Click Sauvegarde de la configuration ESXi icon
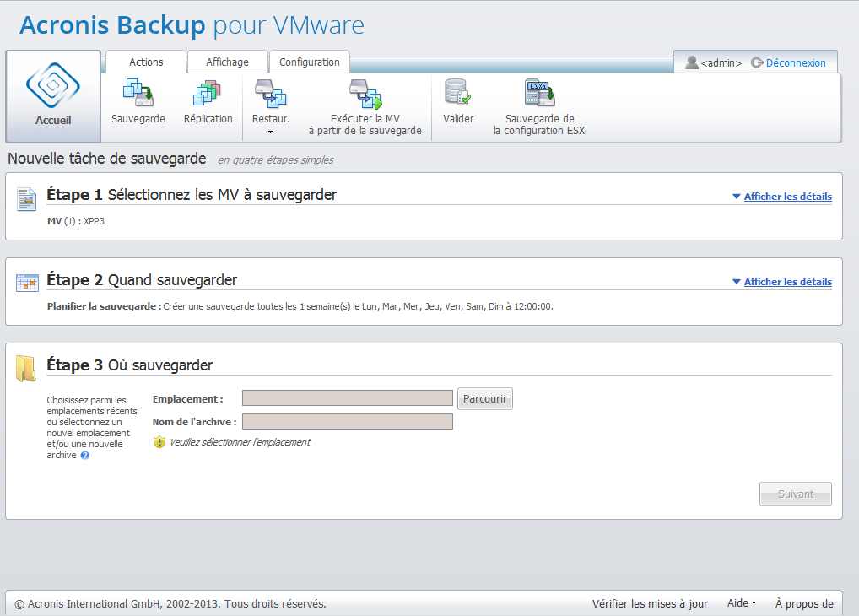 [539, 93]
